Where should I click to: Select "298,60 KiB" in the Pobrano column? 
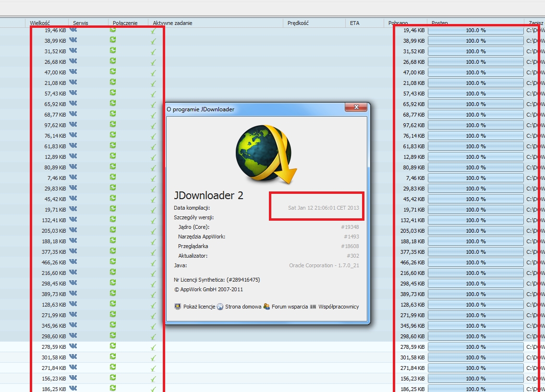(412, 336)
